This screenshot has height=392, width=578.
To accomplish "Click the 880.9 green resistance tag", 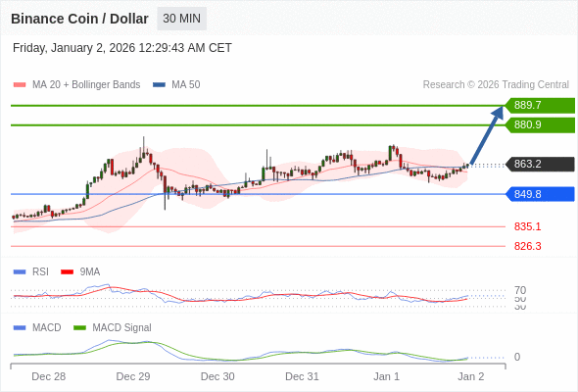I will pyautogui.click(x=540, y=125).
